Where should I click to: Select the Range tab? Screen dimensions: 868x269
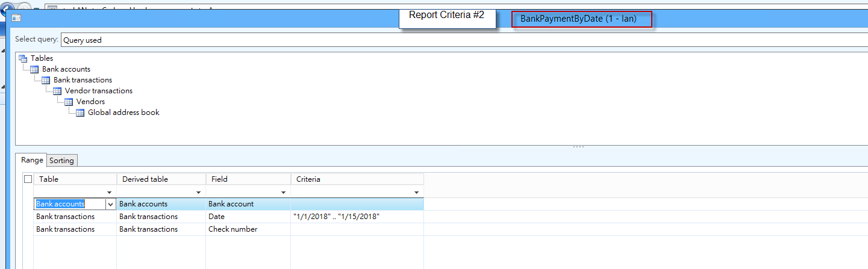[x=32, y=160]
